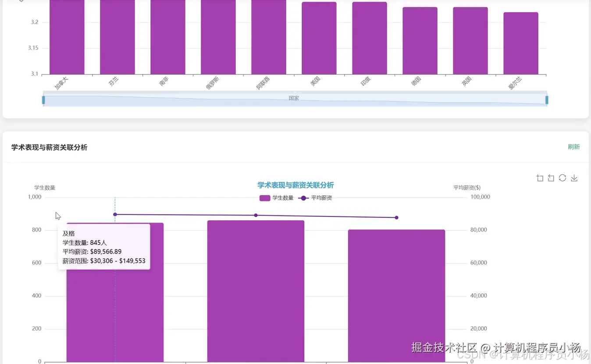
Task: Click the 芬兰 axis label
Action: coord(114,81)
